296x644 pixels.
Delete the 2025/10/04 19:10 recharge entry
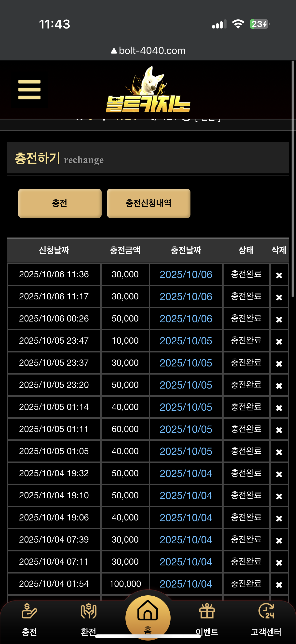(279, 496)
